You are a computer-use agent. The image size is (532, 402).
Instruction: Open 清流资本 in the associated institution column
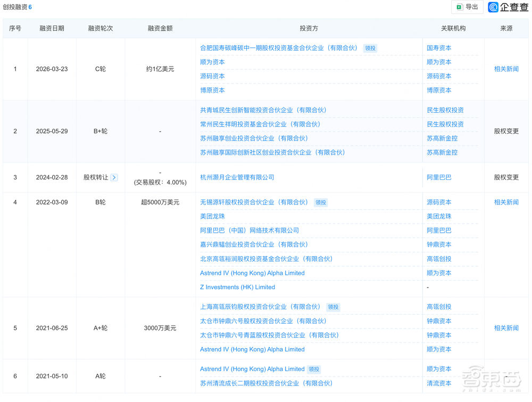[x=439, y=383]
